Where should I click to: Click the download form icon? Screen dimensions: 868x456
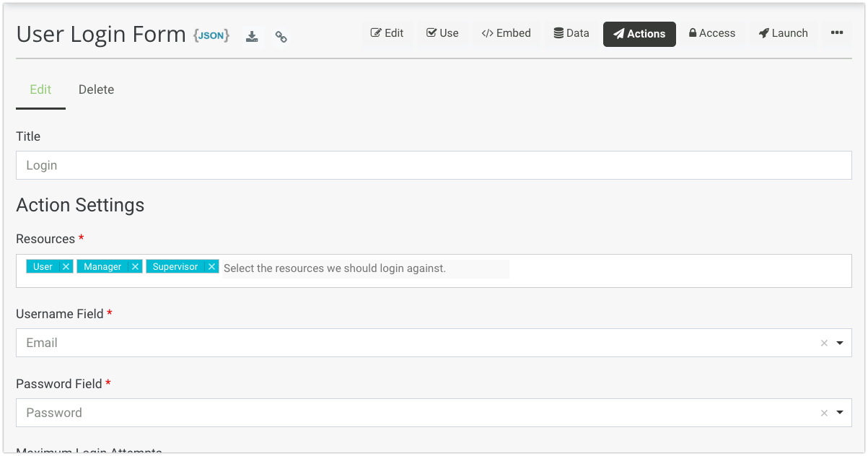[x=252, y=37]
